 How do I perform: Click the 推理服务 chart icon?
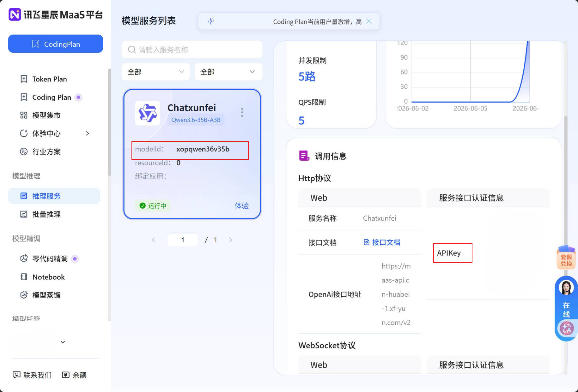(x=24, y=196)
